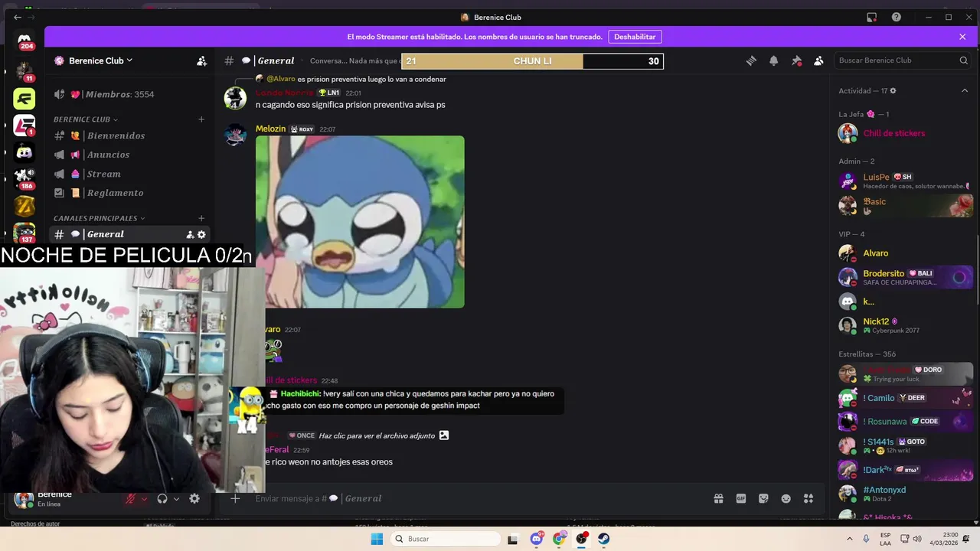Viewport: 980px width, 551px height.
Task: Open Brodersito member profile
Action: coord(903,277)
